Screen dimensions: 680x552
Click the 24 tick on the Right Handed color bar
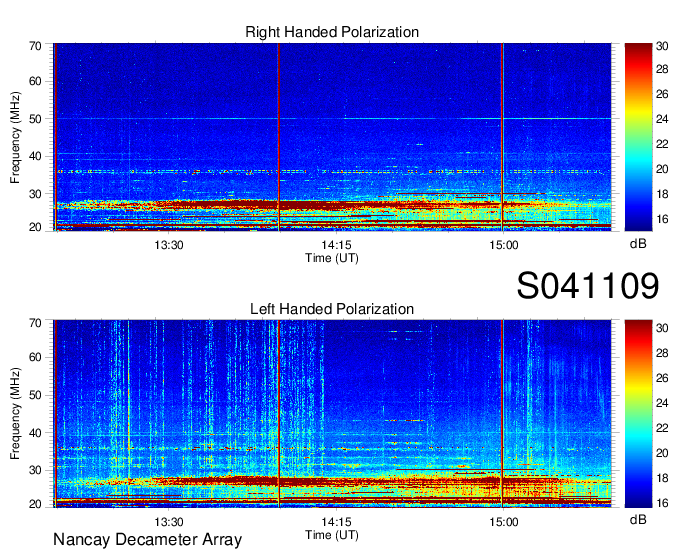point(662,119)
